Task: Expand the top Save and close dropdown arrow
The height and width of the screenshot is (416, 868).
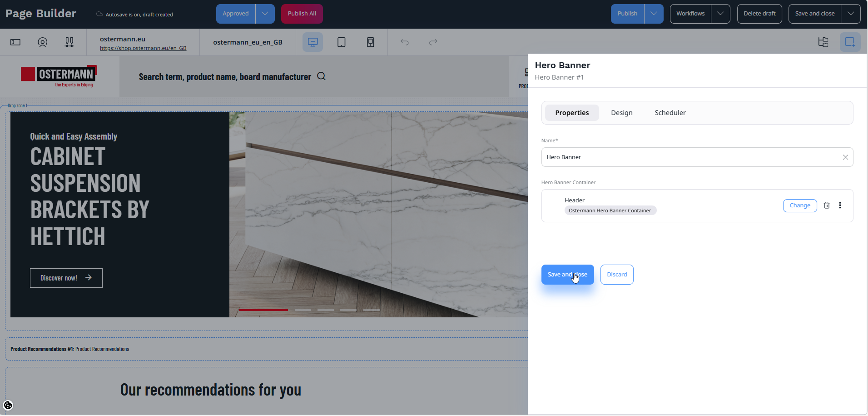Action: coord(851,14)
